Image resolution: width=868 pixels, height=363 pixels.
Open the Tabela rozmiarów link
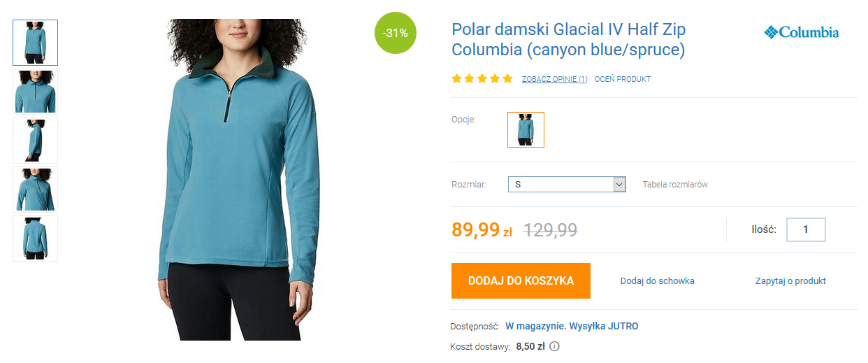675,185
